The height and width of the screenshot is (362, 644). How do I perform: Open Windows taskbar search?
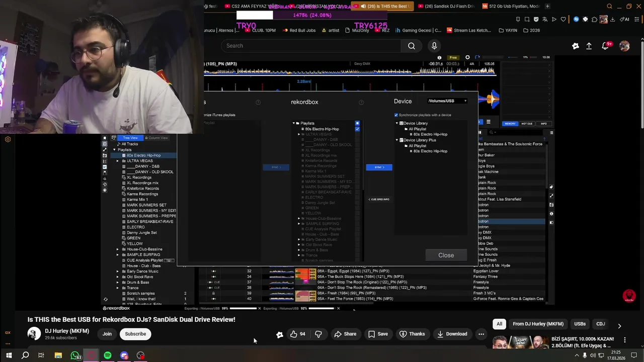click(x=25, y=355)
